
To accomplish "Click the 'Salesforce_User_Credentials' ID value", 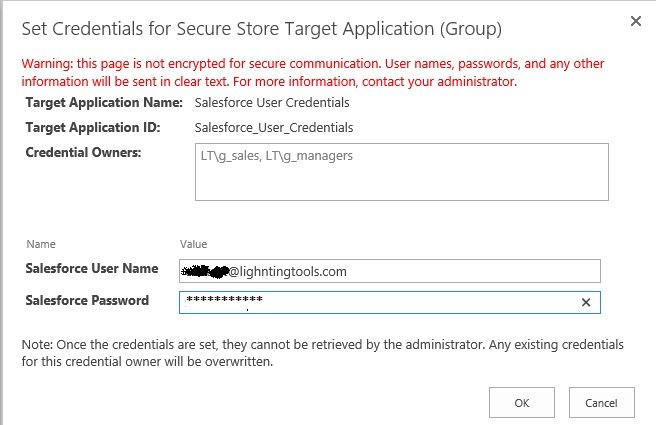I will coord(274,128).
